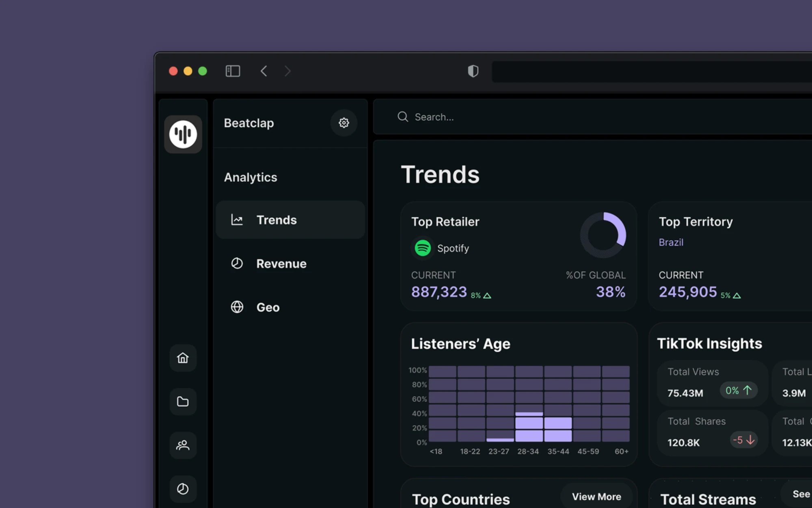Open the folder icon in left rail
The width and height of the screenshot is (812, 508).
183,402
